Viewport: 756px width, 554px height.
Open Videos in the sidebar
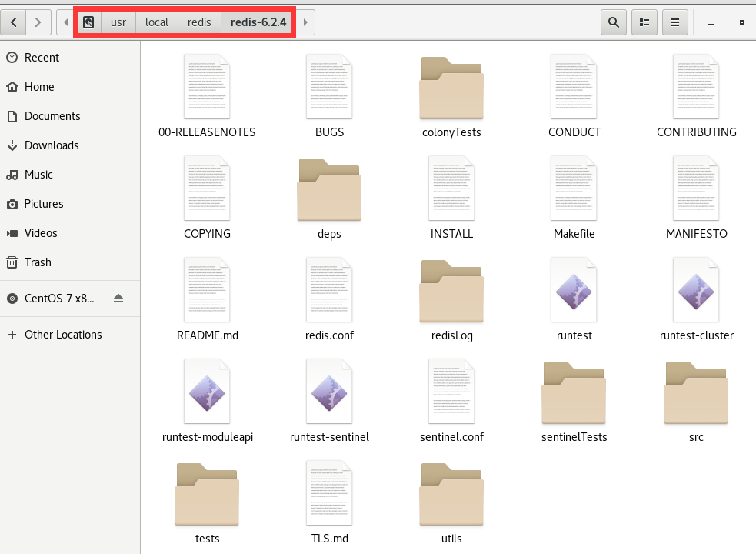click(x=70, y=233)
